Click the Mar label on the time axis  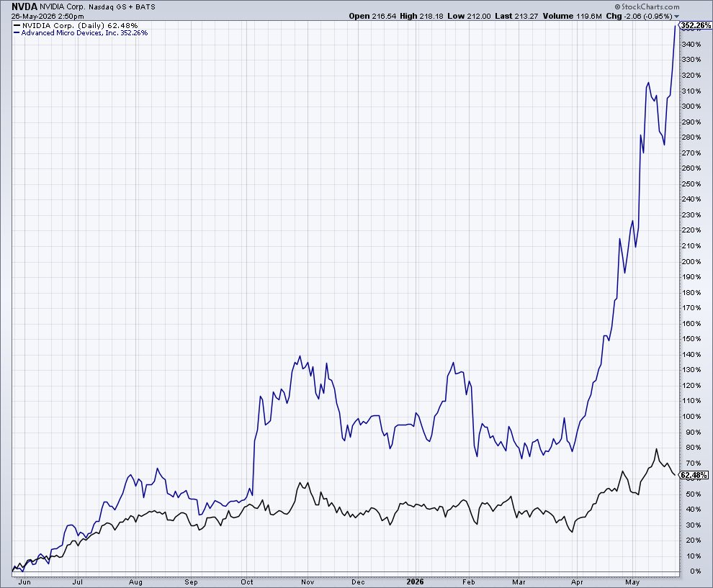point(519,582)
